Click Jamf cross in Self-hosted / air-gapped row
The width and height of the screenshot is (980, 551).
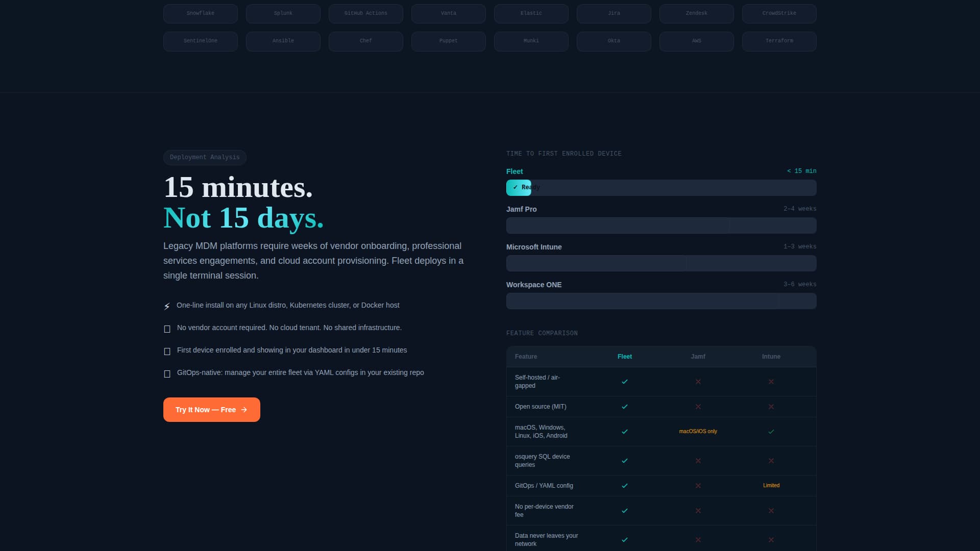(x=698, y=382)
